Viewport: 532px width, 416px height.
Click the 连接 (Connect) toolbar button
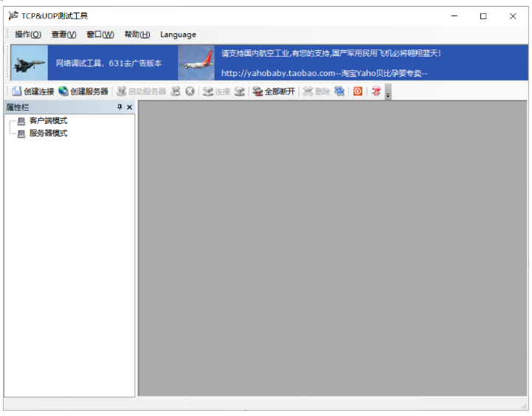click(216, 91)
